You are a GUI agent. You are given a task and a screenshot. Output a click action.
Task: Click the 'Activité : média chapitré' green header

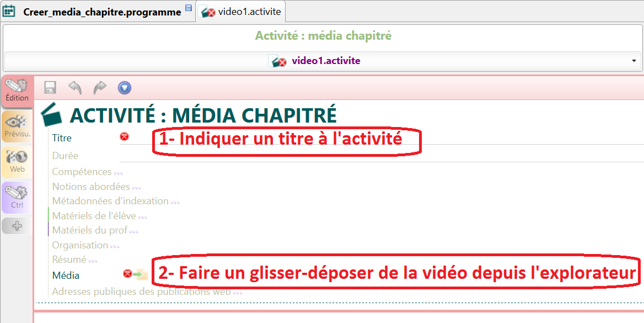pos(323,36)
